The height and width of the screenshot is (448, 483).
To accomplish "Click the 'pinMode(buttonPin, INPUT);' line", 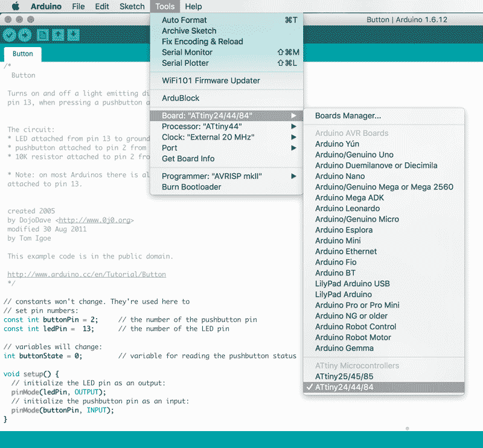I will click(x=63, y=411).
